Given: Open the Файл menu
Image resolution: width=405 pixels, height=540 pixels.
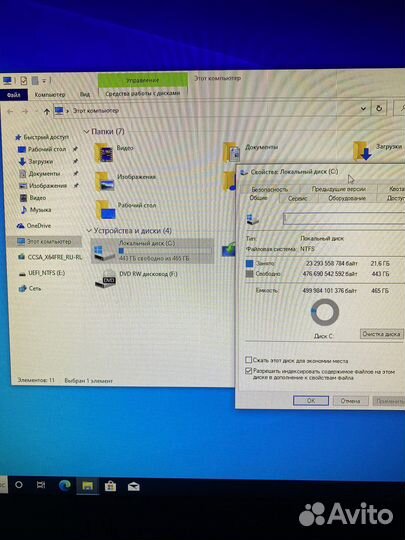Looking at the screenshot, I should point(13,94).
